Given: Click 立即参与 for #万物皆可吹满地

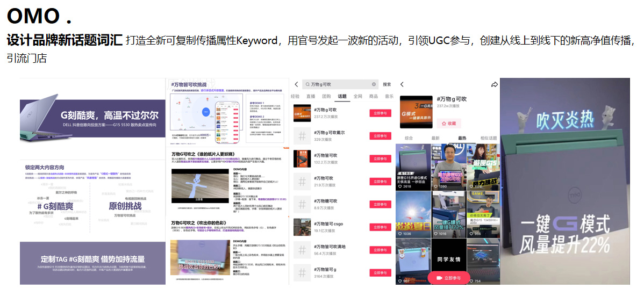Looking at the screenshot, I should click(x=380, y=250).
